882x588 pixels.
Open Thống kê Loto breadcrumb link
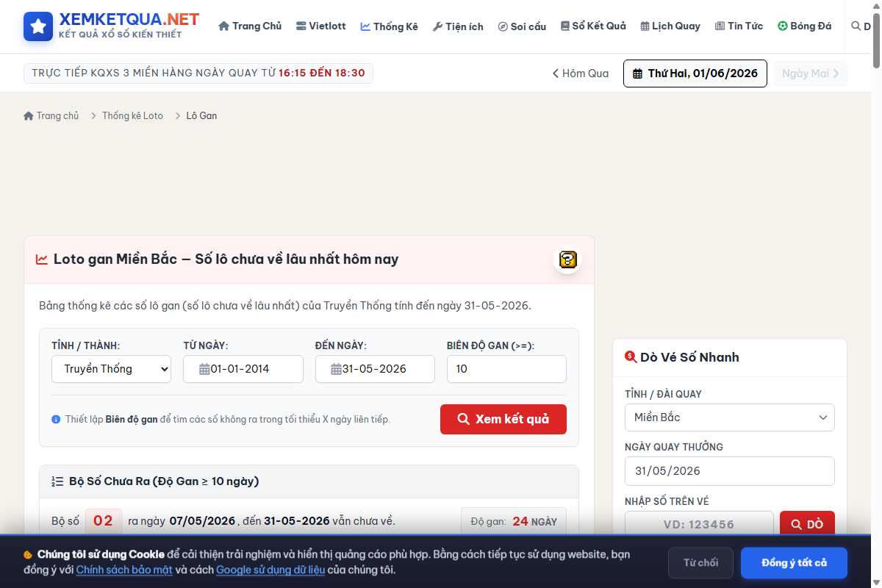pos(132,115)
